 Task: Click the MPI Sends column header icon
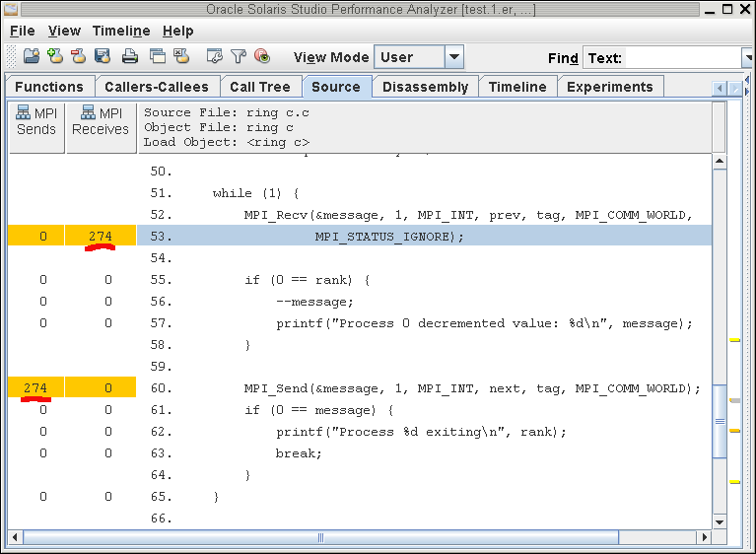point(23,112)
